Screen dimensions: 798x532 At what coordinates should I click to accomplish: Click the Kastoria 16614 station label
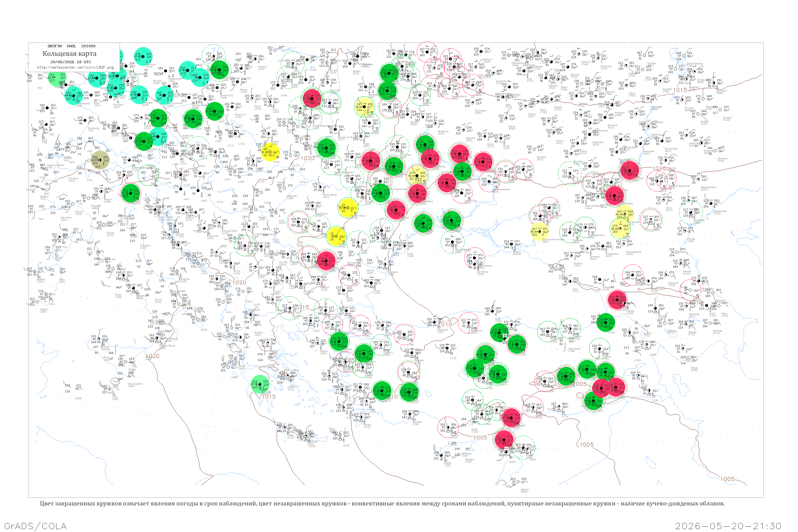point(259,334)
